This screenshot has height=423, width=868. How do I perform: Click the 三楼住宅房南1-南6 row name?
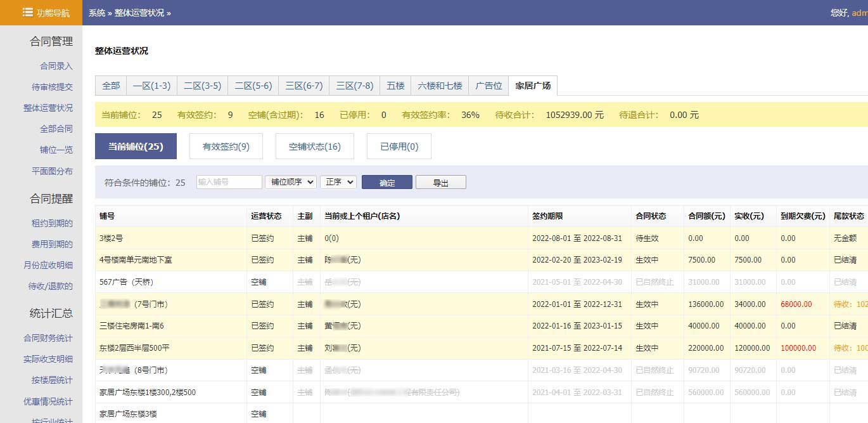click(x=132, y=326)
